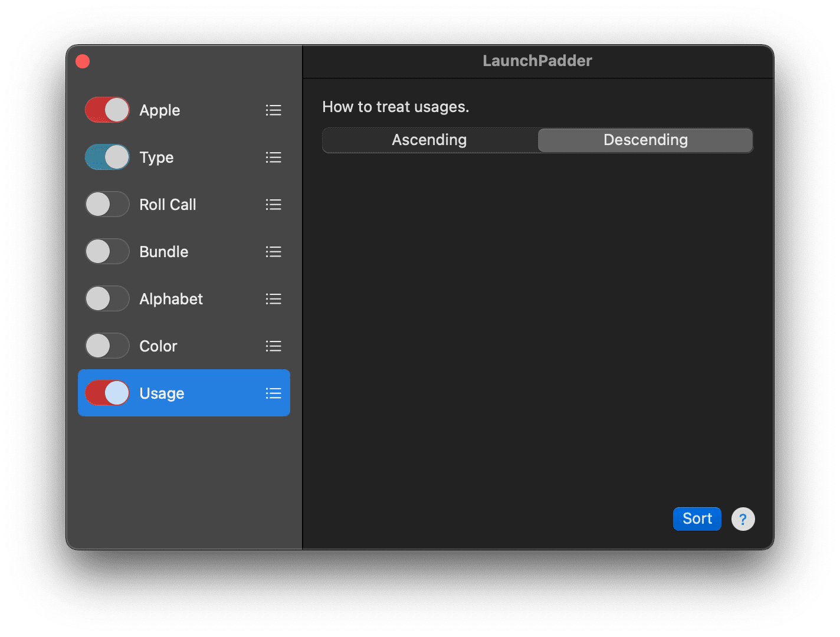The image size is (840, 637).
Task: Click the list reorder icon for Type
Action: point(273,157)
